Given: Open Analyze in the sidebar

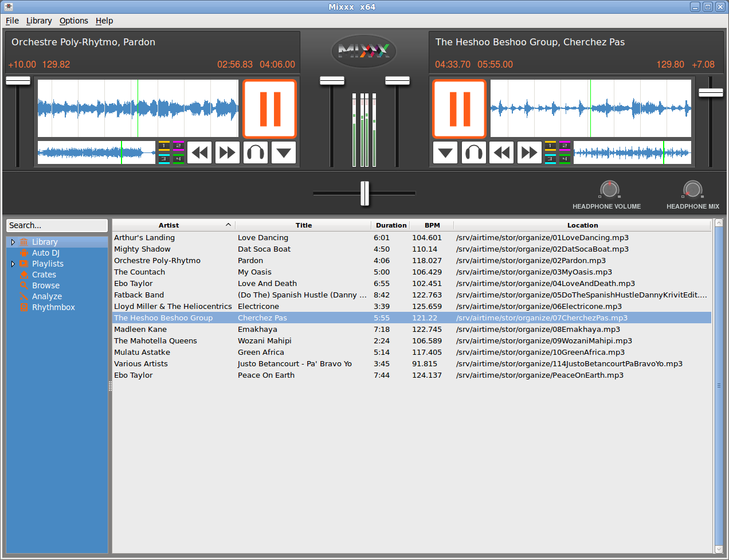Looking at the screenshot, I should [47, 296].
